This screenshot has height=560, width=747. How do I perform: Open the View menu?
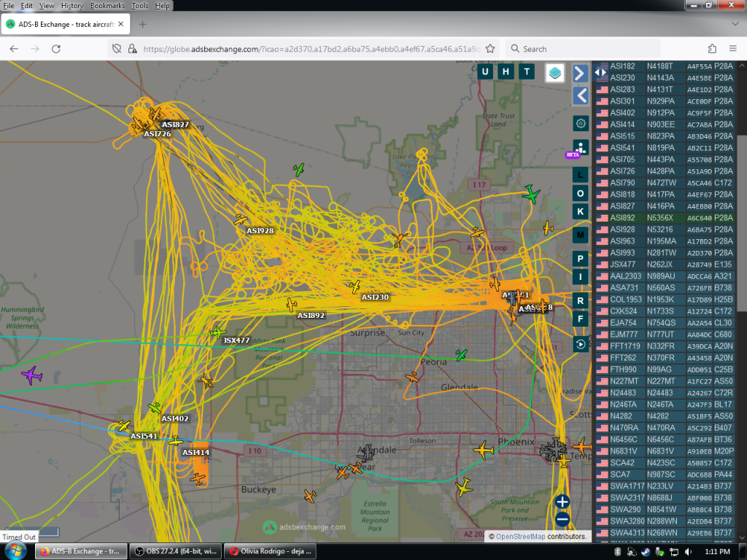coord(47,6)
